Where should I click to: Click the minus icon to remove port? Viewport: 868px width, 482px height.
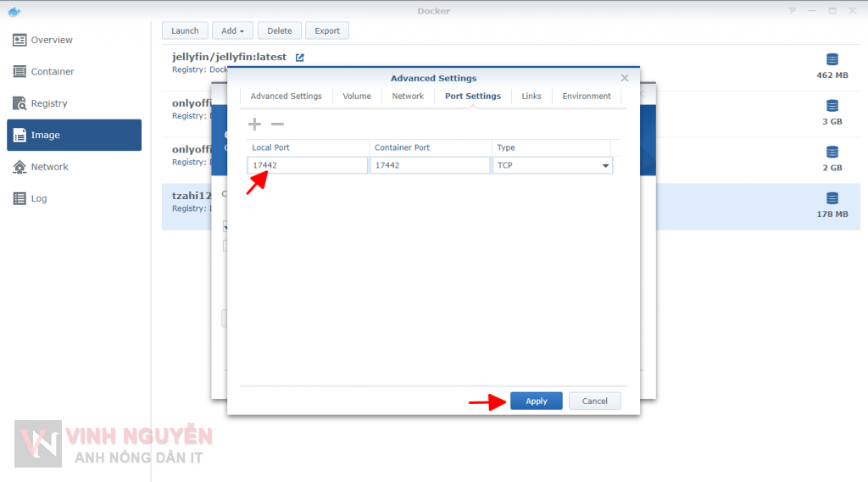click(277, 125)
